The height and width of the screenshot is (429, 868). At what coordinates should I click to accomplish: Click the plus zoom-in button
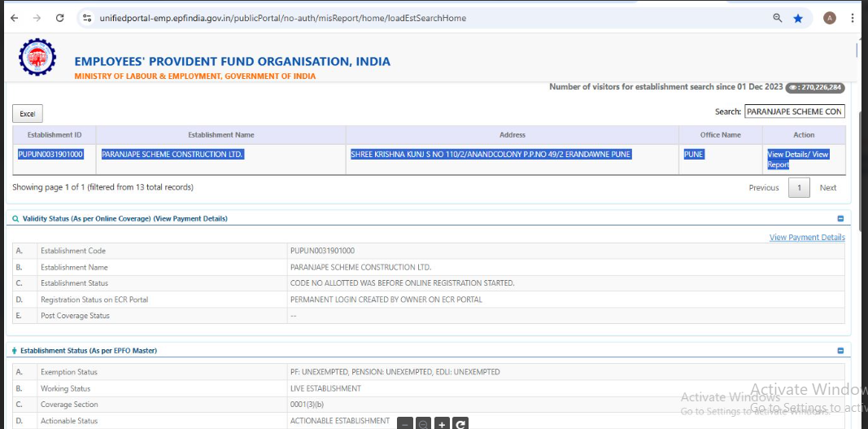pos(442,423)
